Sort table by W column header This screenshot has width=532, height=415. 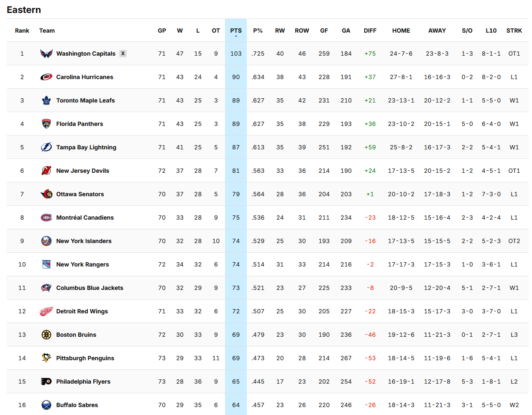click(180, 31)
